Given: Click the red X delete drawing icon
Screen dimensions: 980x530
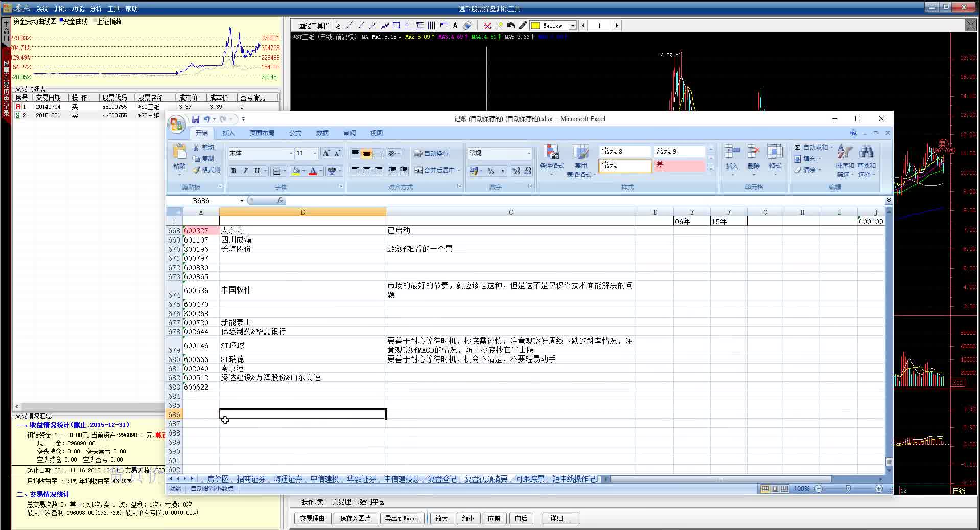Looking at the screenshot, I should (x=487, y=26).
